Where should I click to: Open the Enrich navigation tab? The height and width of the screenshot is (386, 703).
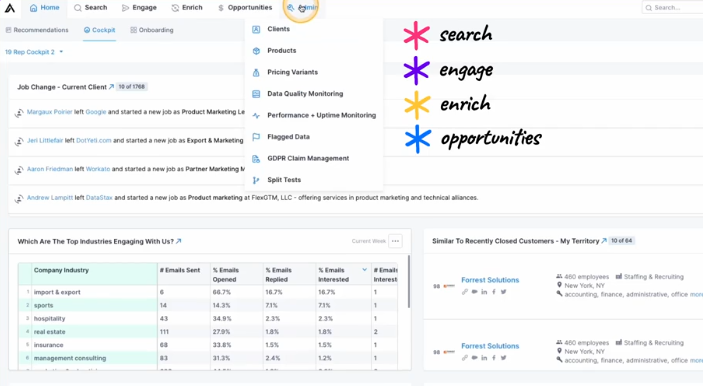tap(187, 8)
